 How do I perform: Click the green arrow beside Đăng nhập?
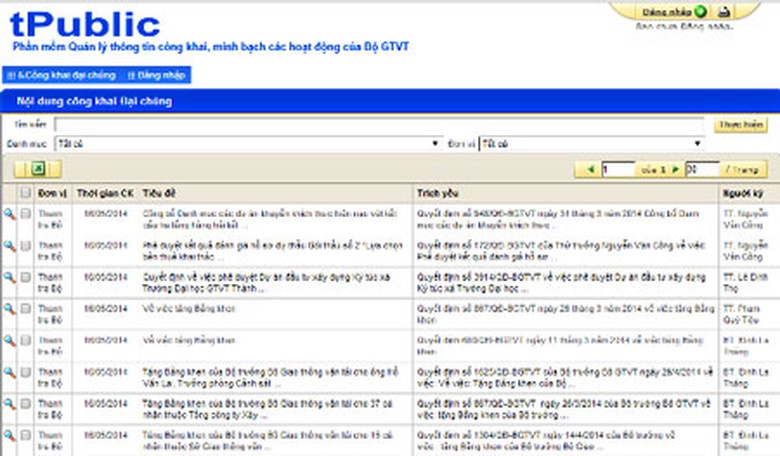point(700,12)
